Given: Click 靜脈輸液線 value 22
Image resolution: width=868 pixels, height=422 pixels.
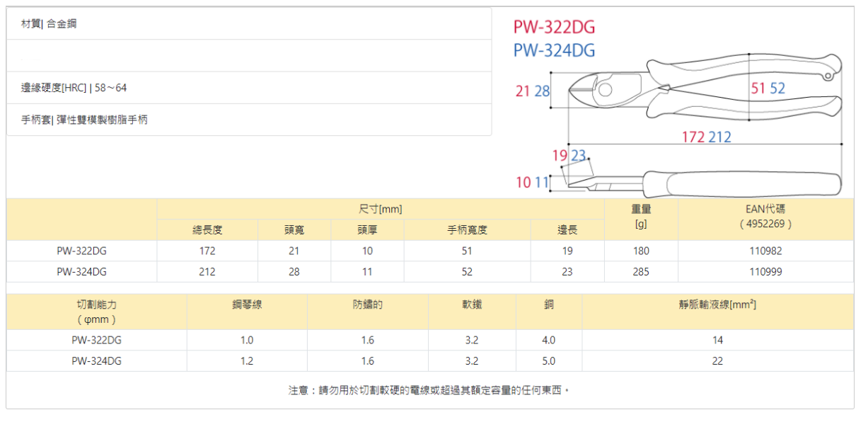Looking at the screenshot, I should click(718, 360).
